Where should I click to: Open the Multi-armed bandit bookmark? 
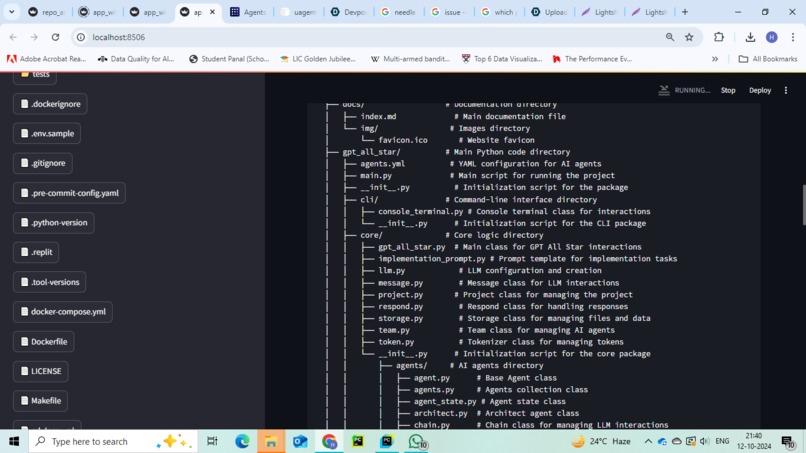(410, 59)
